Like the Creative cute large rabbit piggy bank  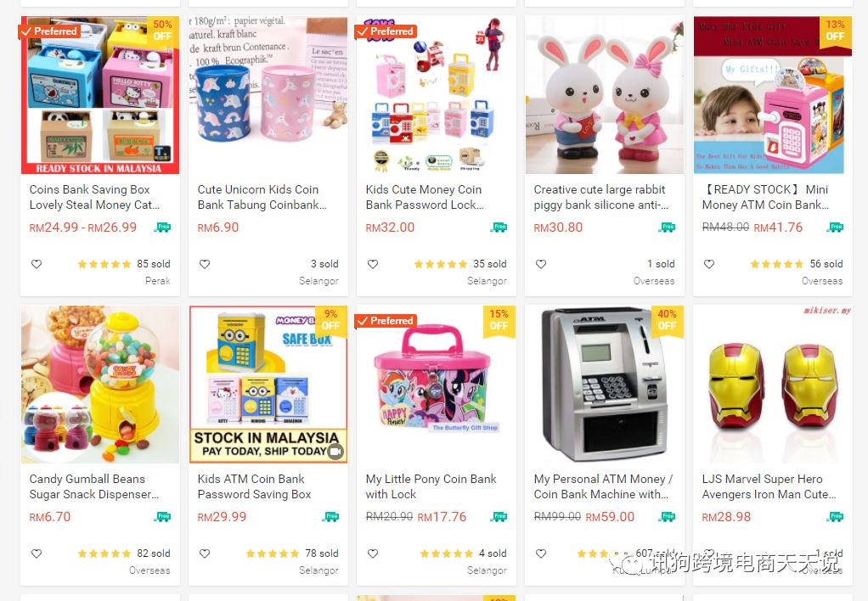pyautogui.click(x=541, y=264)
